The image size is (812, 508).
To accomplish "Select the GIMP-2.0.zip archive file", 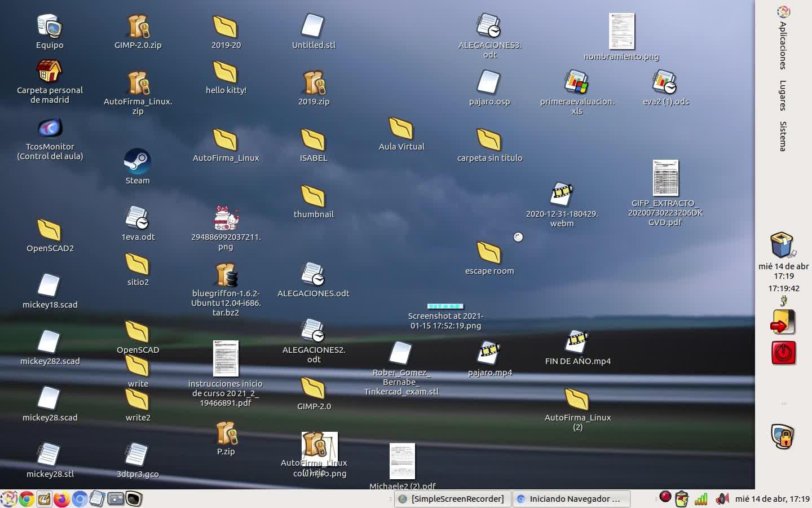I will 138,27.
